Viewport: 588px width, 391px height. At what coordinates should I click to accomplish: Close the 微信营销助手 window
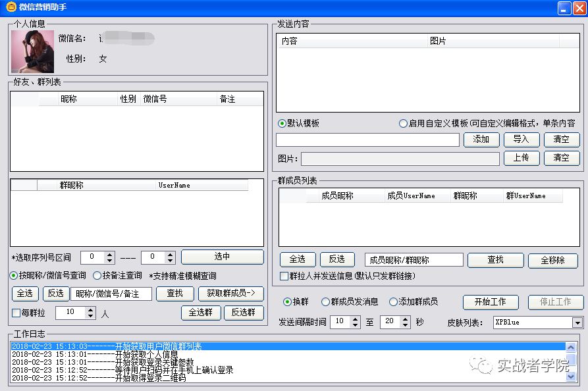(579, 8)
